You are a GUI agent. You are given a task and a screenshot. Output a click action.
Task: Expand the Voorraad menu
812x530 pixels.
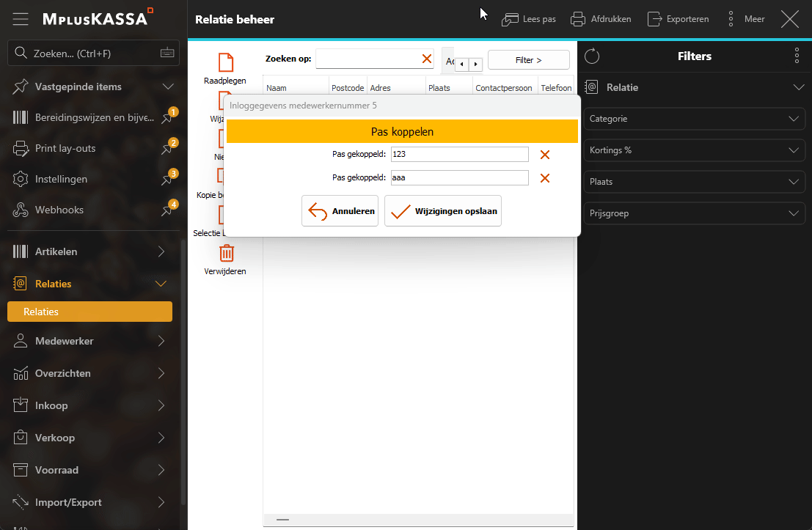tap(161, 470)
